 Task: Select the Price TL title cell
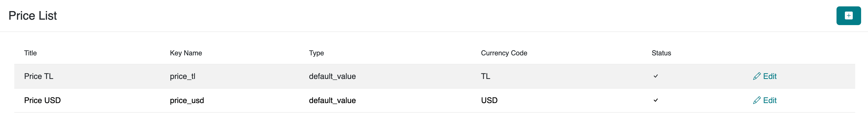click(38, 76)
